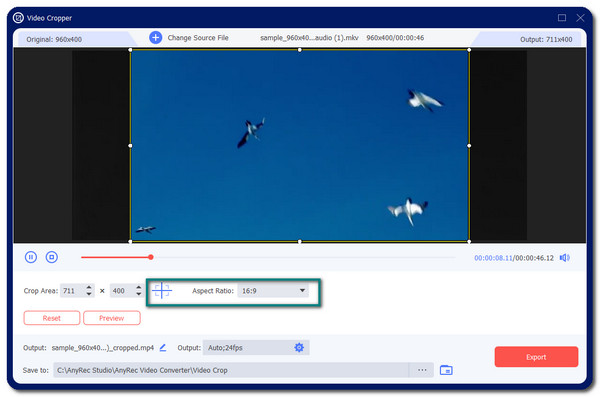Click the crop height field showing 400
600x397 pixels.
click(x=122, y=291)
